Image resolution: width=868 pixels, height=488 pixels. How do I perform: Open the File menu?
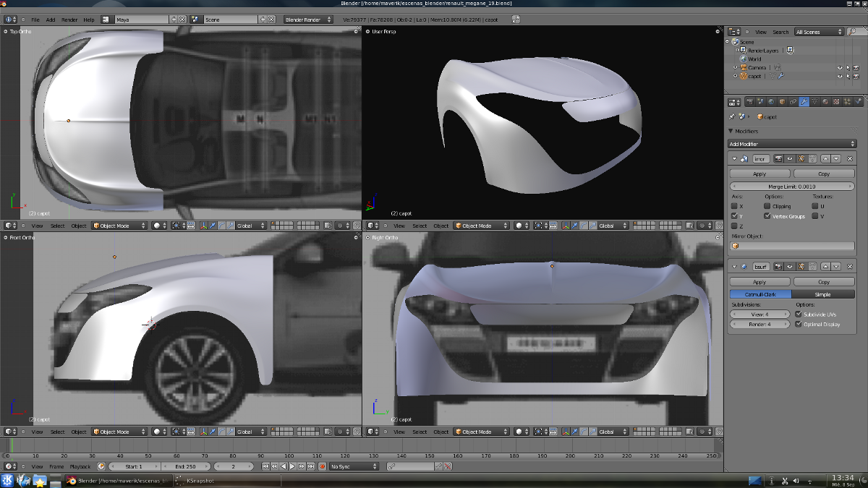click(35, 20)
